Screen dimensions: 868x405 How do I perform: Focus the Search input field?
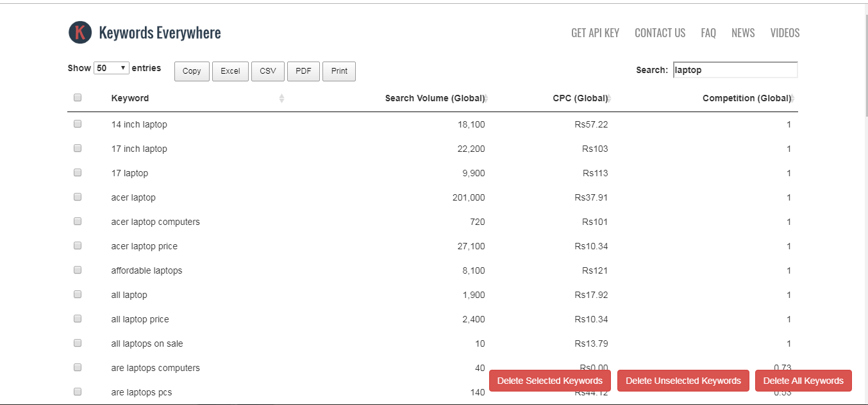pyautogui.click(x=735, y=70)
